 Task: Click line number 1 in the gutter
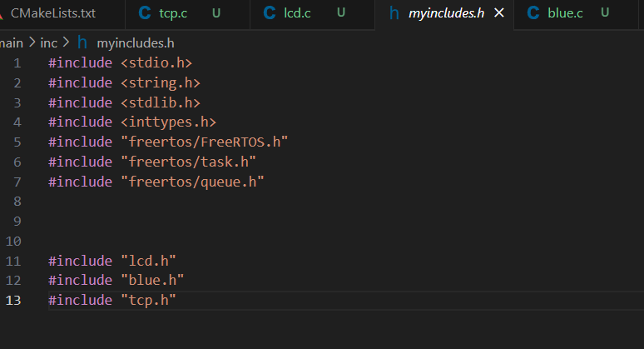pyautogui.click(x=17, y=63)
